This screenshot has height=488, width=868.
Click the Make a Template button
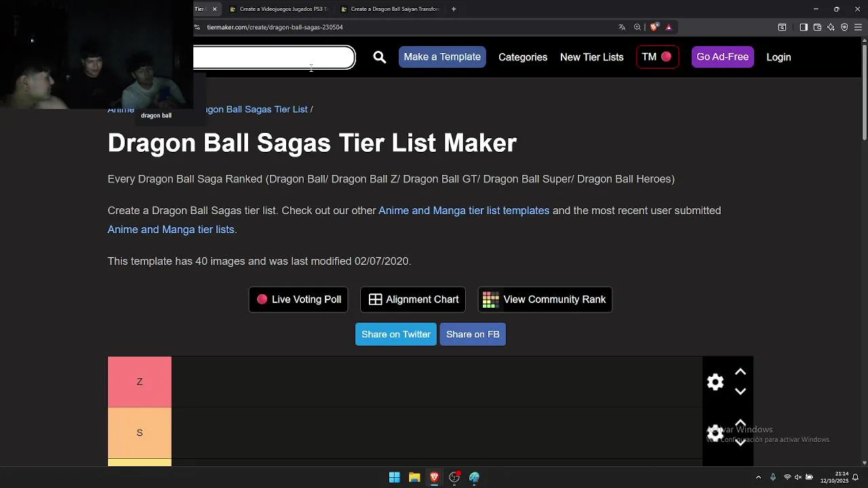442,57
